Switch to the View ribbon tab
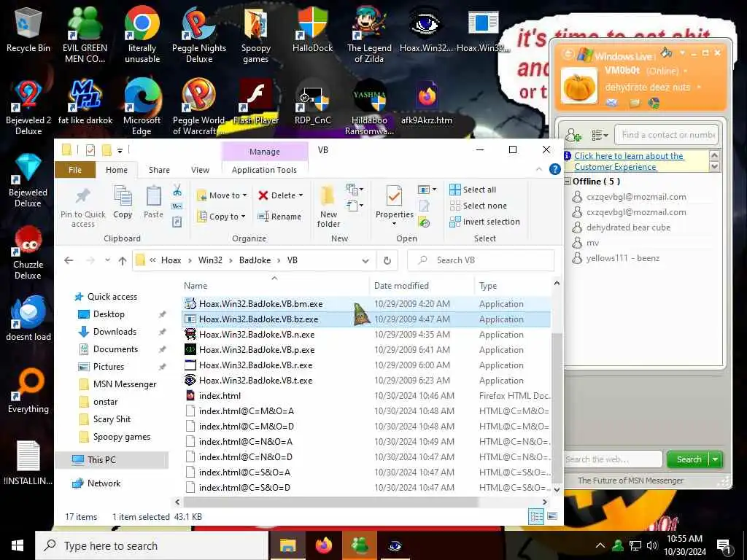Screen dimensions: 747x560 (x=200, y=170)
